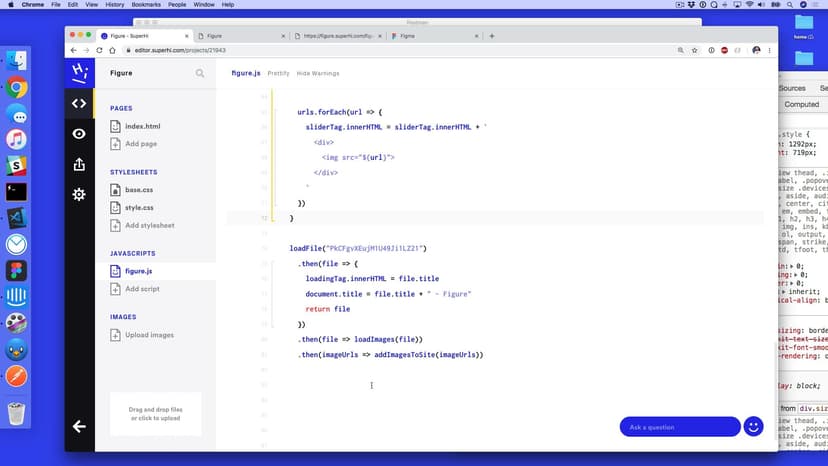Click Add script under Javascripts
The height and width of the screenshot is (466, 828).
142,289
